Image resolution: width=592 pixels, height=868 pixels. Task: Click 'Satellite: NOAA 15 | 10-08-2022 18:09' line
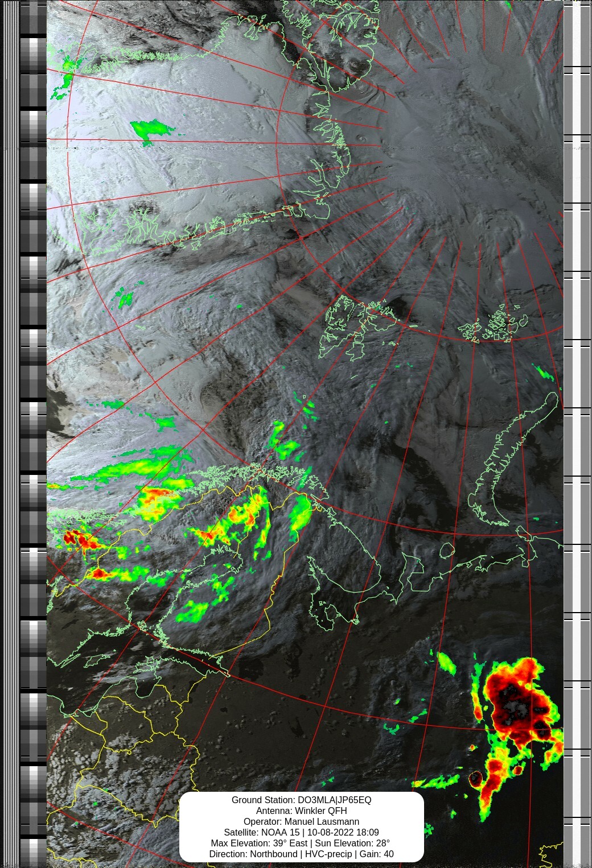coord(301,832)
